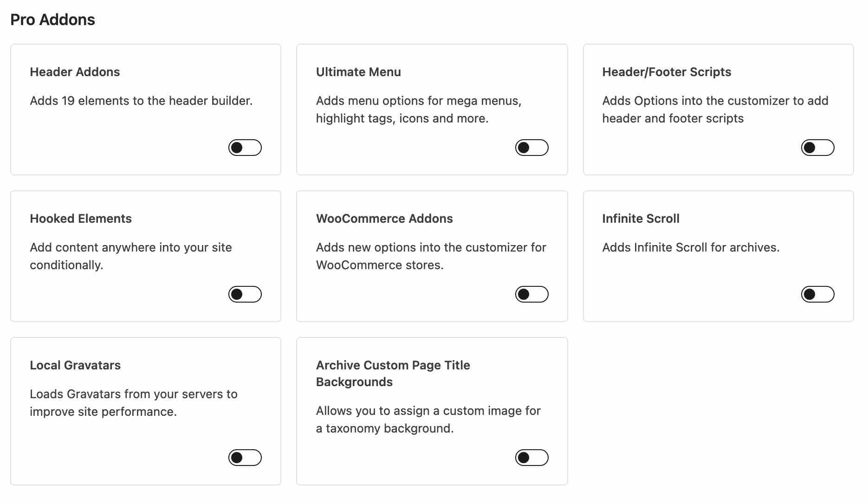Enable Infinite Scroll for archives

pyautogui.click(x=817, y=294)
